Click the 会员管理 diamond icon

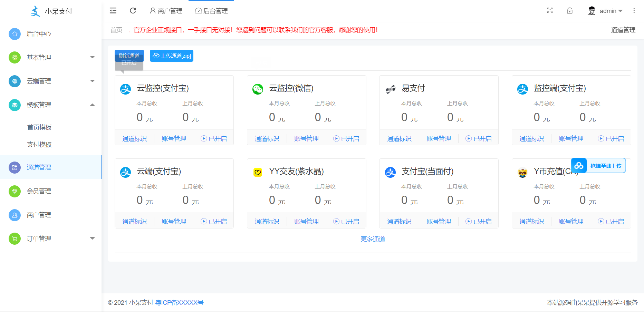tap(15, 191)
